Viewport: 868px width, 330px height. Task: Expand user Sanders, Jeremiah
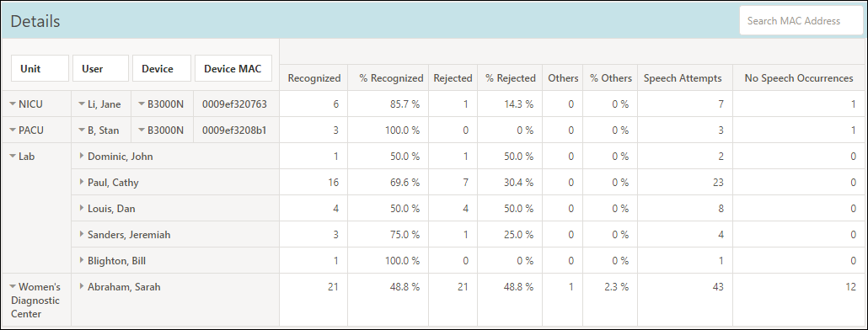point(82,234)
